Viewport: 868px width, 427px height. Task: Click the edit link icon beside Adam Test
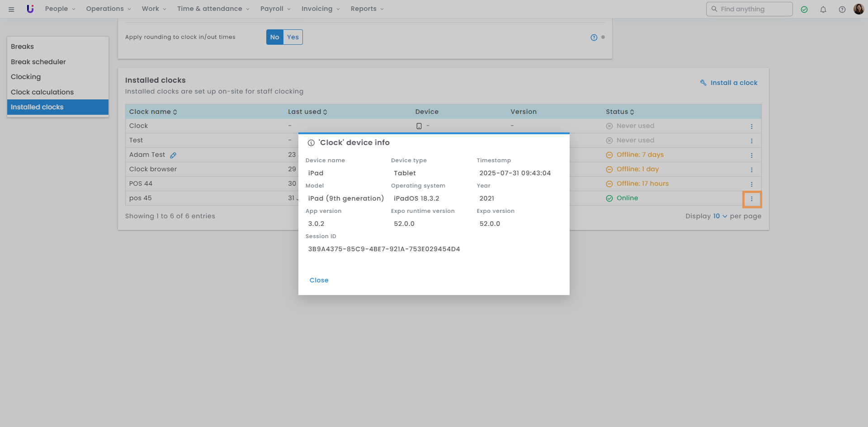173,155
